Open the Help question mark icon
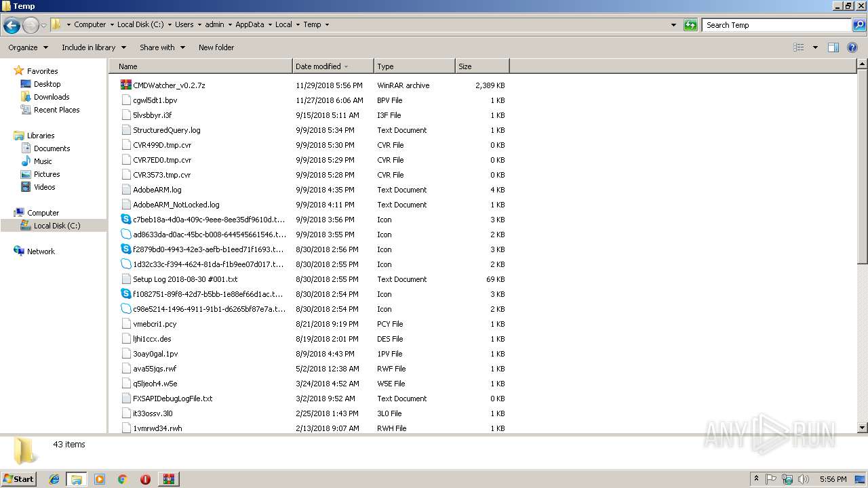 click(852, 47)
